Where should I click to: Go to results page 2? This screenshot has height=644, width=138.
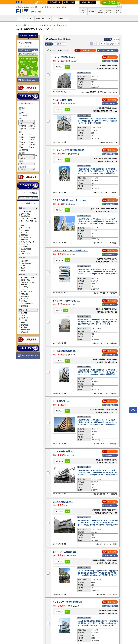pos(94,44)
